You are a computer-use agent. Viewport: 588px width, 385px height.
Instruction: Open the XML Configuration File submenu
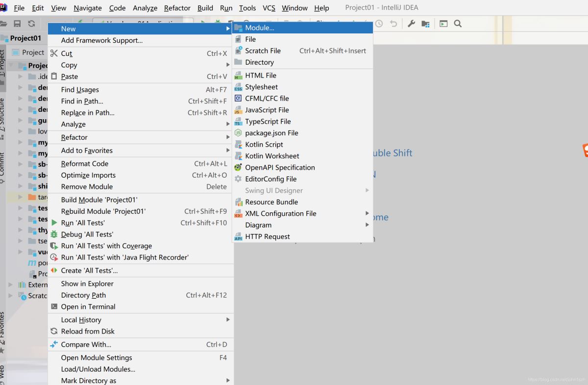click(302, 213)
